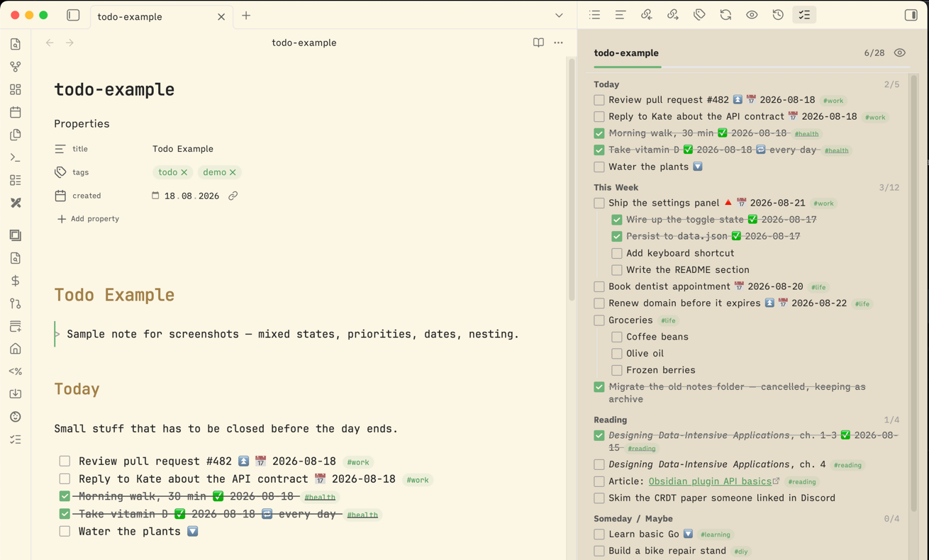Collapse the Properties heading
929x560 pixels.
[x=82, y=123]
